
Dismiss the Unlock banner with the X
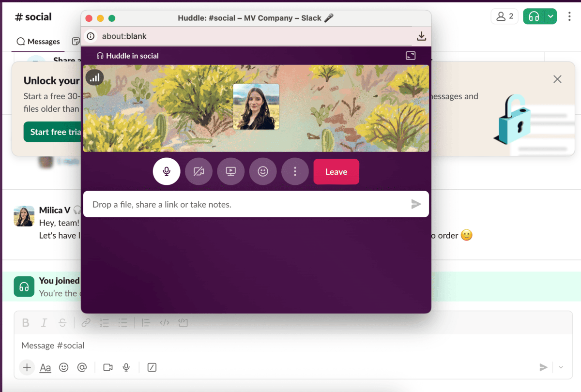click(557, 79)
